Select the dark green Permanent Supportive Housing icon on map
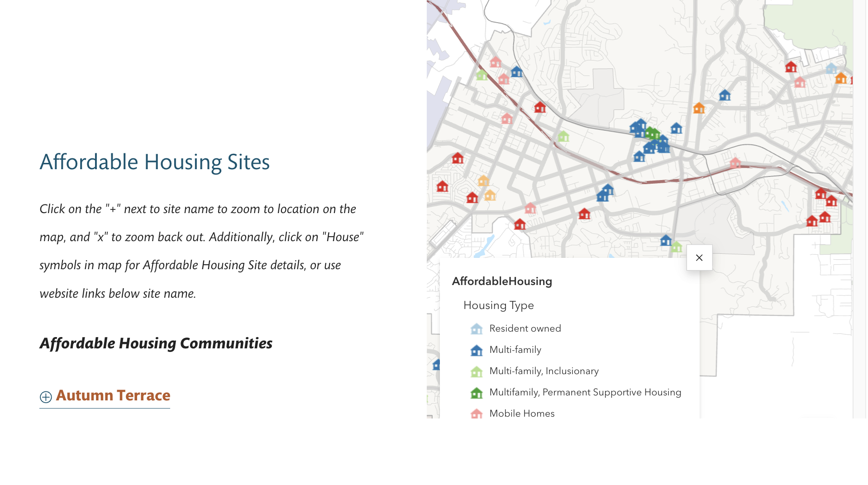The height and width of the screenshot is (485, 868). pos(652,132)
